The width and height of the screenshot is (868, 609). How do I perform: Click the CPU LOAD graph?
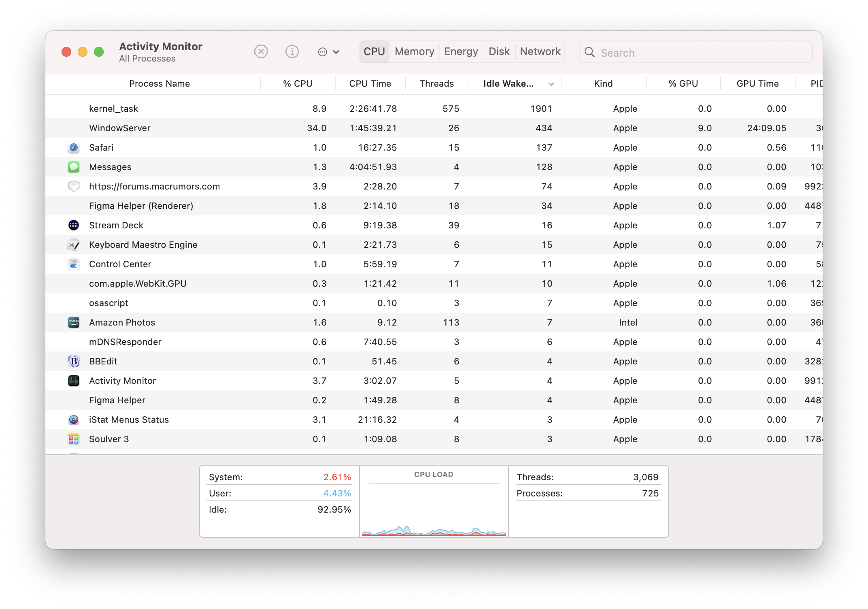point(434,510)
